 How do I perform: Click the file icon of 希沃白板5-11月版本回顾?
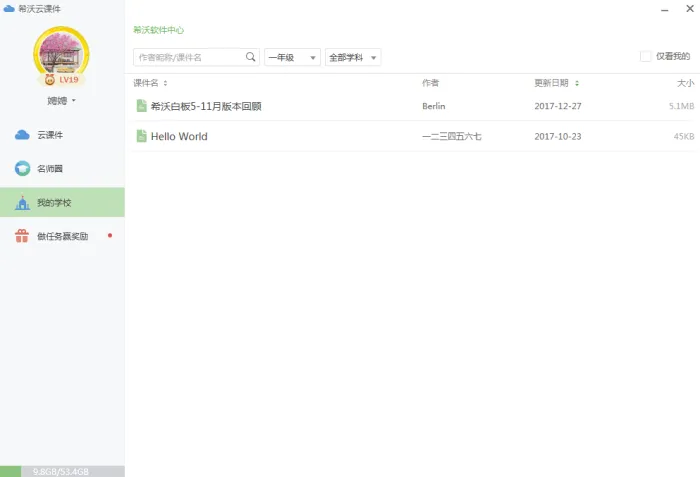[141, 105]
